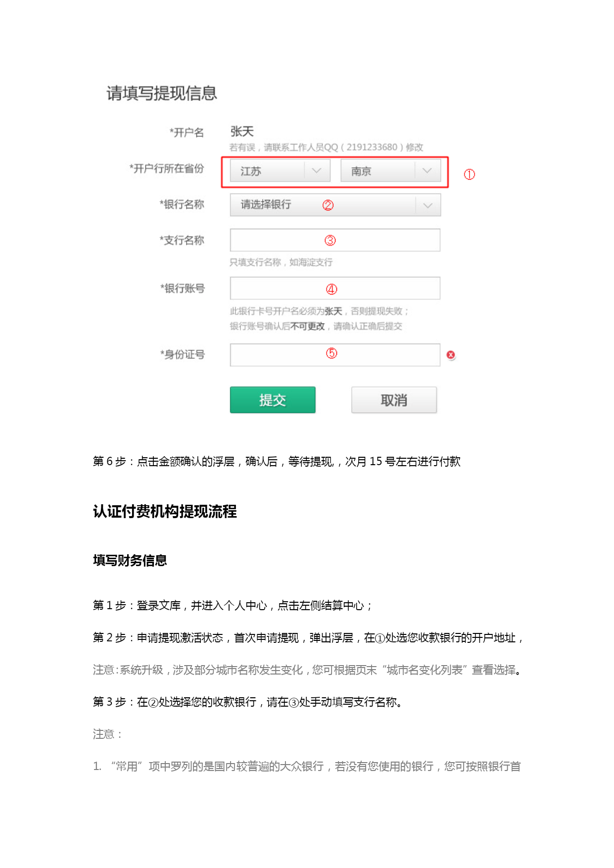614x868 pixels.
Task: Open the 南京 city dropdown
Action: click(x=390, y=171)
